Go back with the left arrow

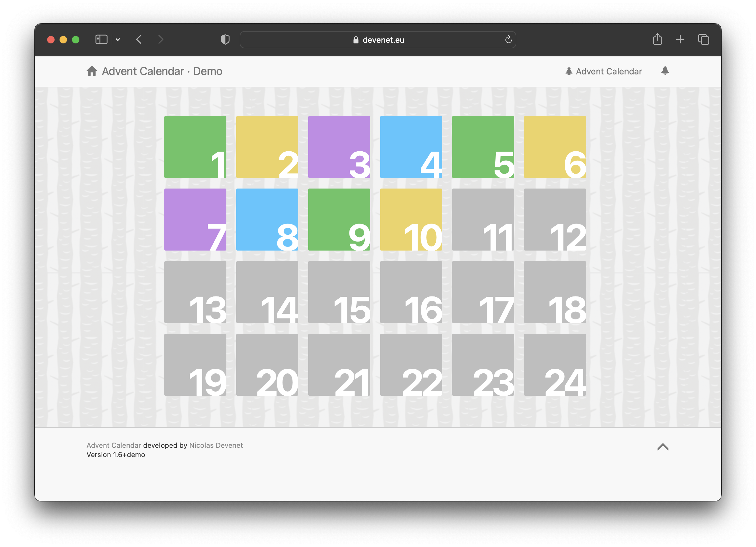(x=139, y=39)
